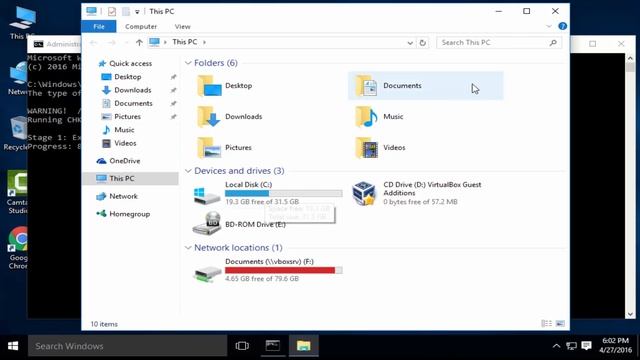Image resolution: width=640 pixels, height=360 pixels.
Task: Click File Explorer taskbar icon
Action: coord(304,346)
